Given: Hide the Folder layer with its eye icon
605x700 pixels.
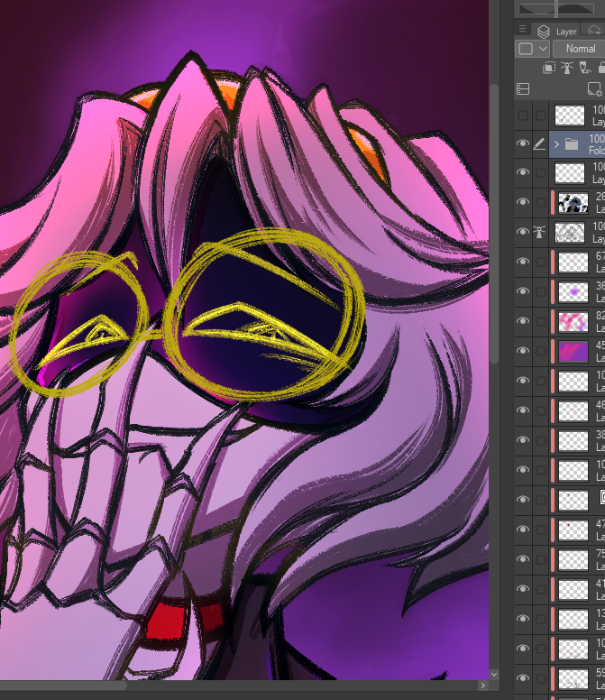Looking at the screenshot, I should click(x=522, y=143).
